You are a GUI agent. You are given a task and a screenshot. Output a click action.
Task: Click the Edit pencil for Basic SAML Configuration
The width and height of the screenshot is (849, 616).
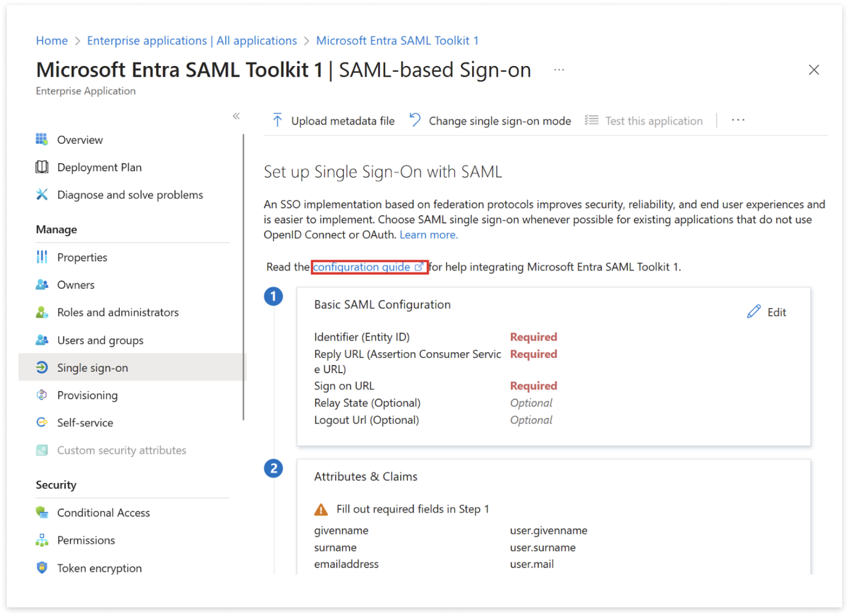[x=753, y=312]
